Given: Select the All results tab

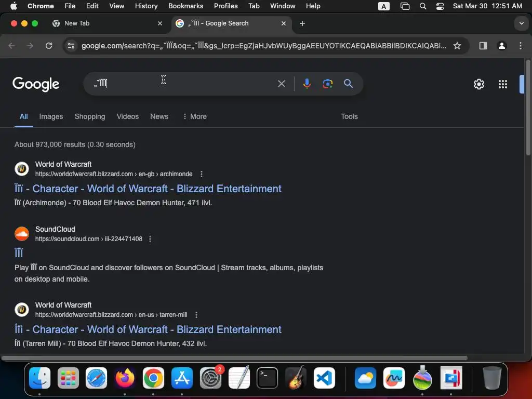Looking at the screenshot, I should click(x=23, y=116).
